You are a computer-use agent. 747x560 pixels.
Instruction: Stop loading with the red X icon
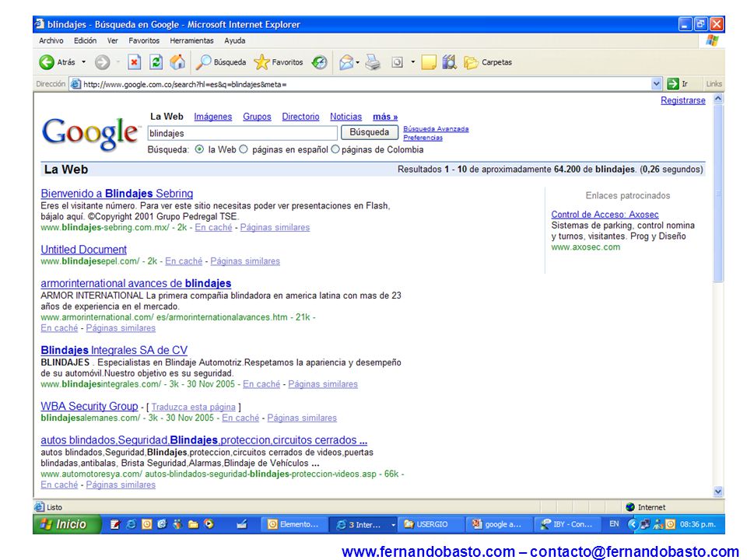click(135, 62)
